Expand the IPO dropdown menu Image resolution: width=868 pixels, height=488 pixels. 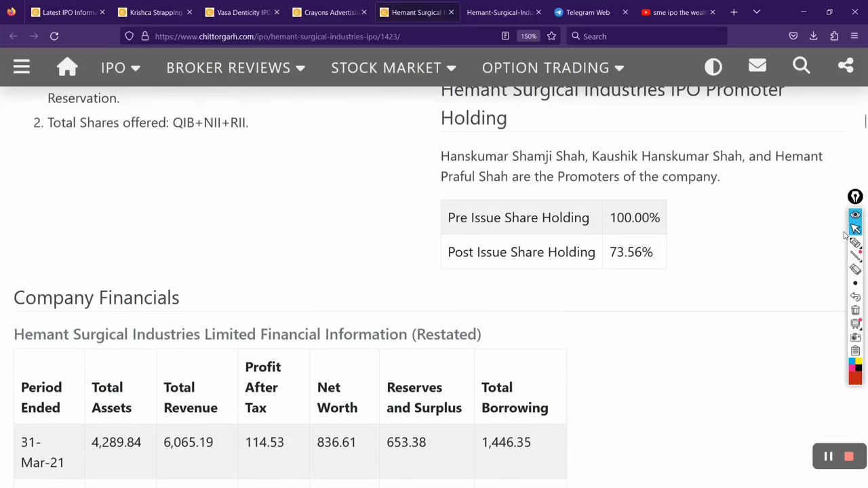[x=120, y=67]
